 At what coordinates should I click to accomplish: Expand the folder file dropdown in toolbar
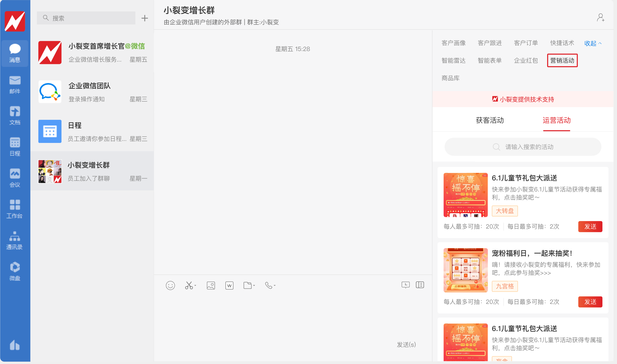click(x=254, y=285)
